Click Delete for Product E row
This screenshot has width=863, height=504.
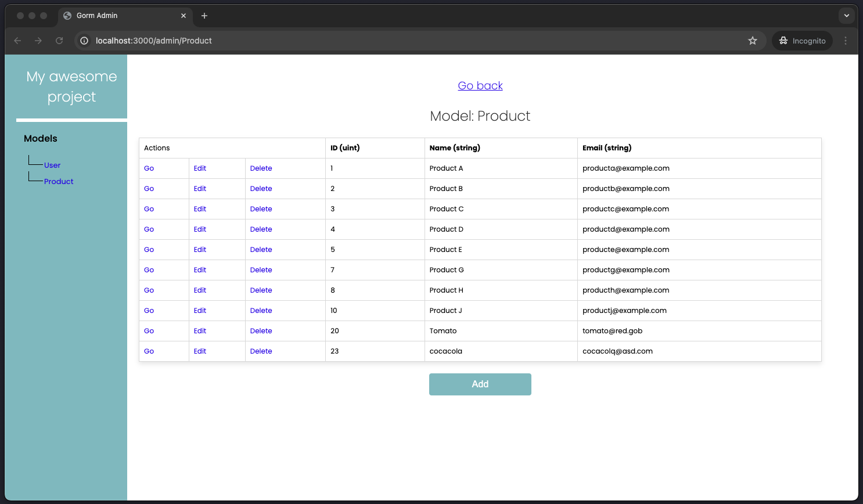point(261,250)
